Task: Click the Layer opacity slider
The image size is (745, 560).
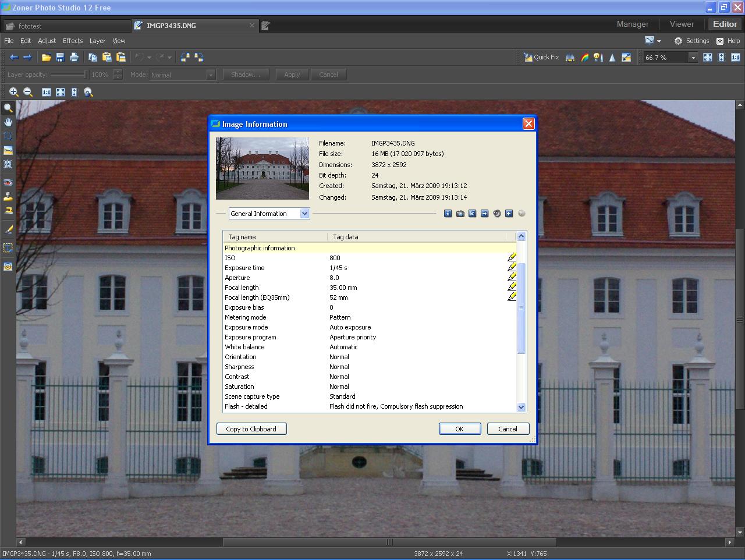Action: pos(68,75)
